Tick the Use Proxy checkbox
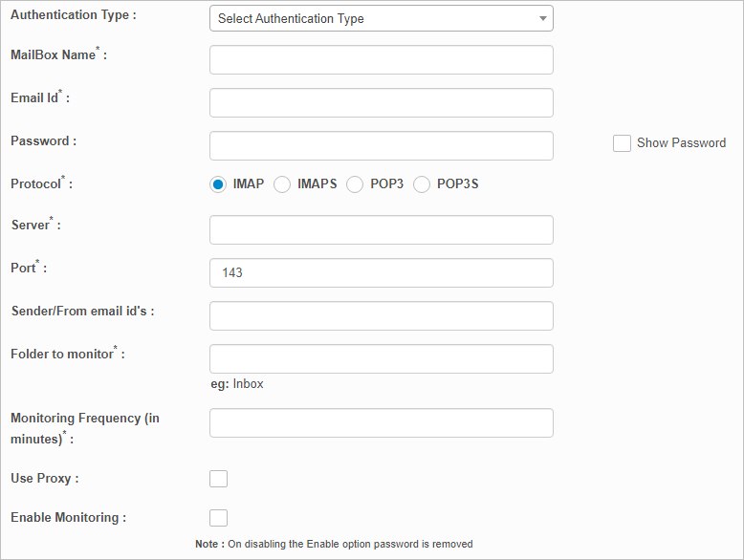 (218, 479)
